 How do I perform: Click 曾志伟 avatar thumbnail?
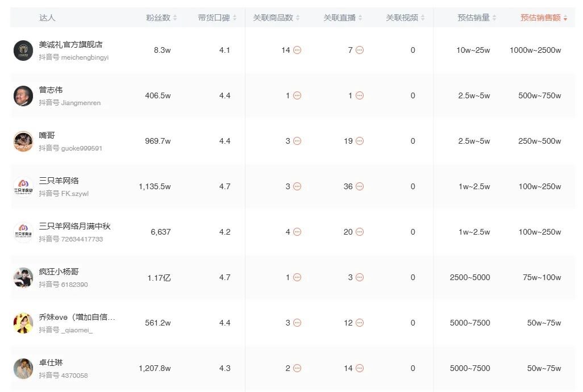pos(23,95)
